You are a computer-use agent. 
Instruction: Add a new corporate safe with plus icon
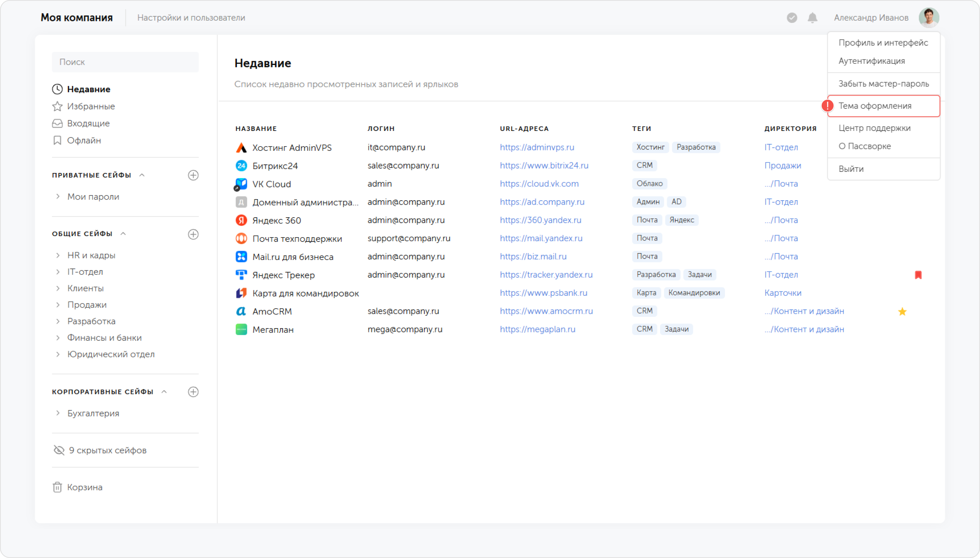pyautogui.click(x=193, y=392)
